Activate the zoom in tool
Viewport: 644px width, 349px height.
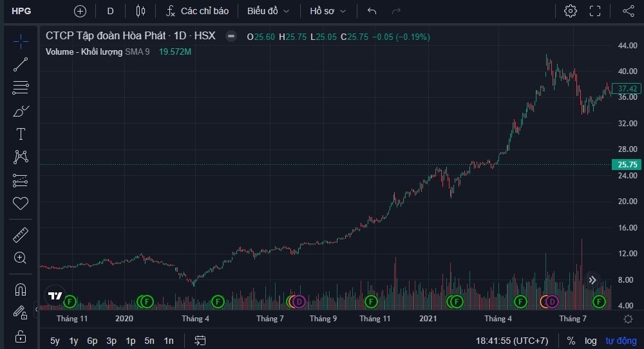(x=21, y=258)
